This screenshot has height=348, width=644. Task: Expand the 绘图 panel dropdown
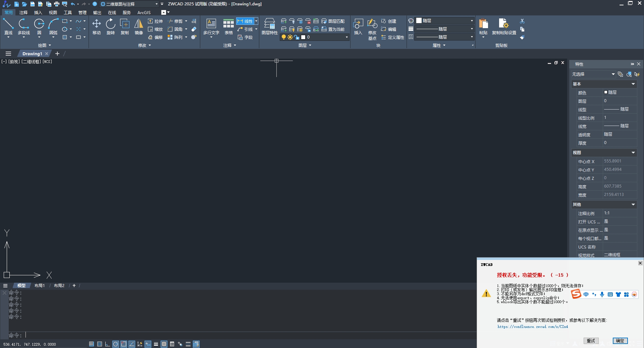(x=45, y=45)
